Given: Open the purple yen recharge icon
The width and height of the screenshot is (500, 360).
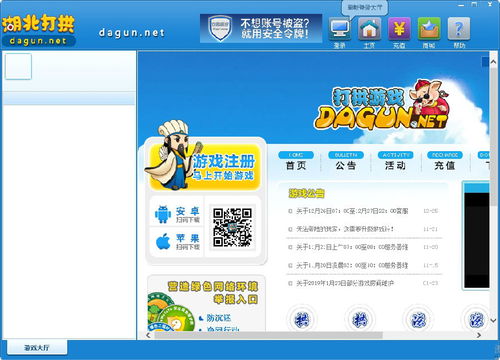Looking at the screenshot, I should coord(399,29).
